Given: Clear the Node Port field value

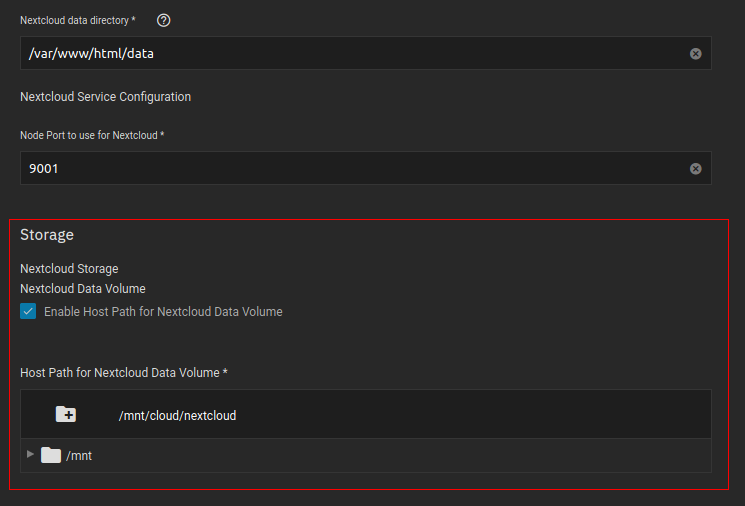Looking at the screenshot, I should pyautogui.click(x=696, y=169).
